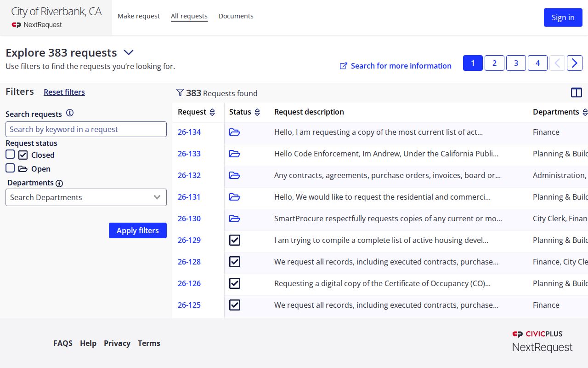The height and width of the screenshot is (368, 588).
Task: Open the Documents tab
Action: coord(236,16)
